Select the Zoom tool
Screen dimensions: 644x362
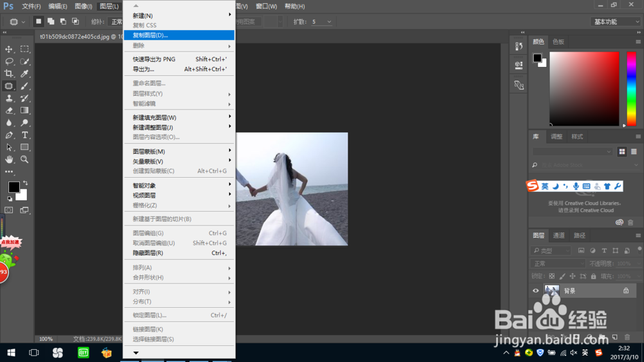point(24,160)
